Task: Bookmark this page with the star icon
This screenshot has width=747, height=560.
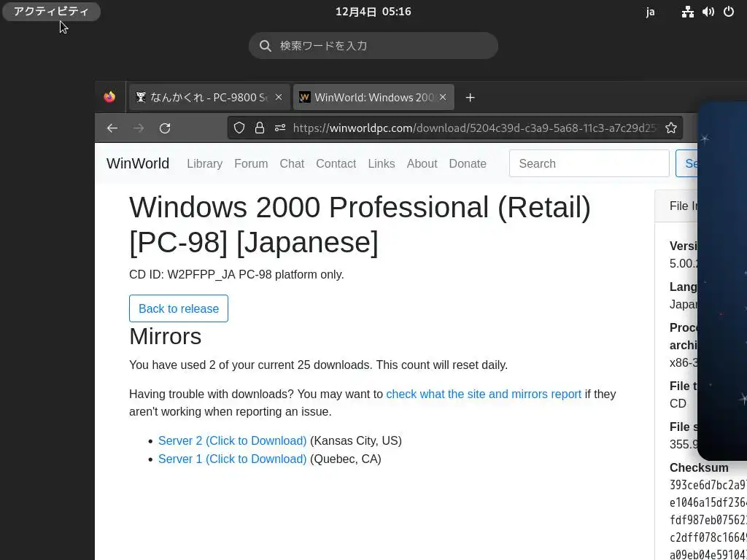Action: point(671,128)
